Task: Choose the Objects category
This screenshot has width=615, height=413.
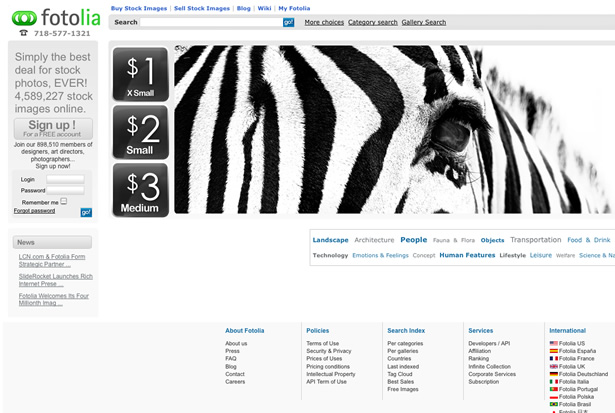Action: point(492,240)
